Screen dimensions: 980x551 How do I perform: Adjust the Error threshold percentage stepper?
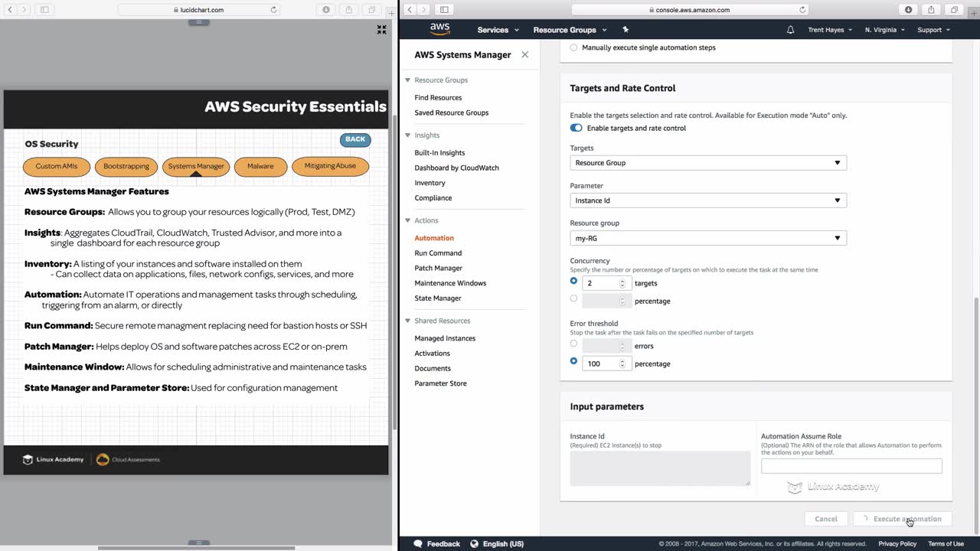click(622, 364)
